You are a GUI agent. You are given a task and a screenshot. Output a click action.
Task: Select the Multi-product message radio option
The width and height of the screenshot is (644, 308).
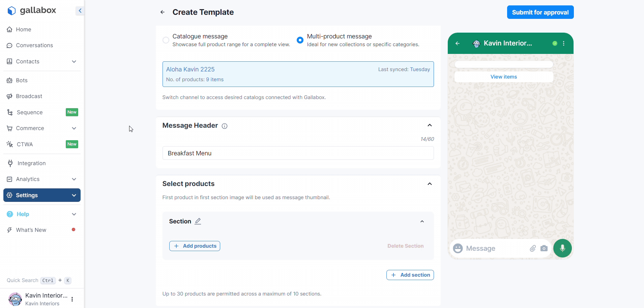[x=300, y=40]
